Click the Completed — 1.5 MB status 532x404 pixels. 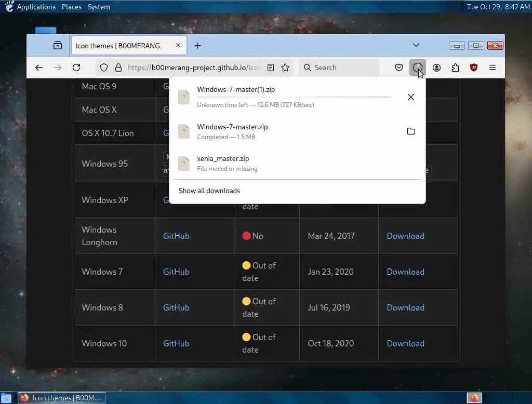tap(226, 137)
